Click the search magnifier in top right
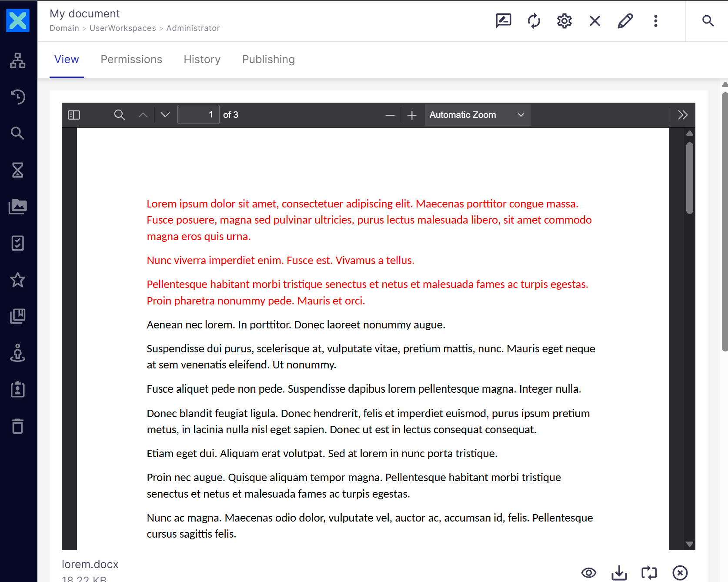This screenshot has width=728, height=582. click(x=708, y=21)
